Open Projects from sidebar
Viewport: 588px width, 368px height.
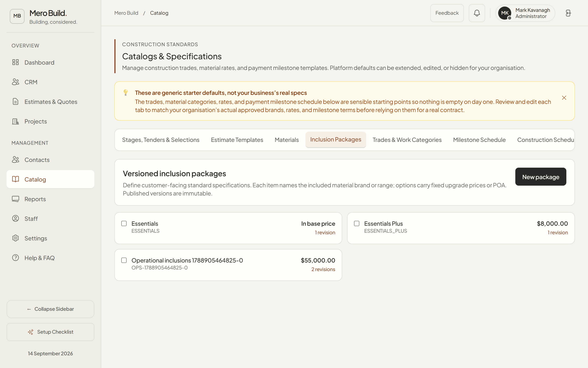point(50,121)
